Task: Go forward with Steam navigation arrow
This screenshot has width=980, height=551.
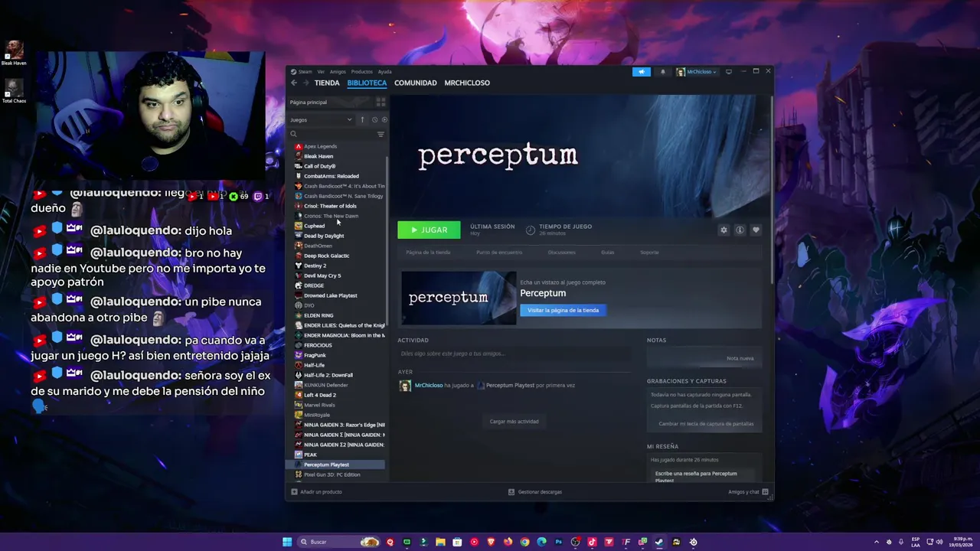Action: tap(305, 83)
